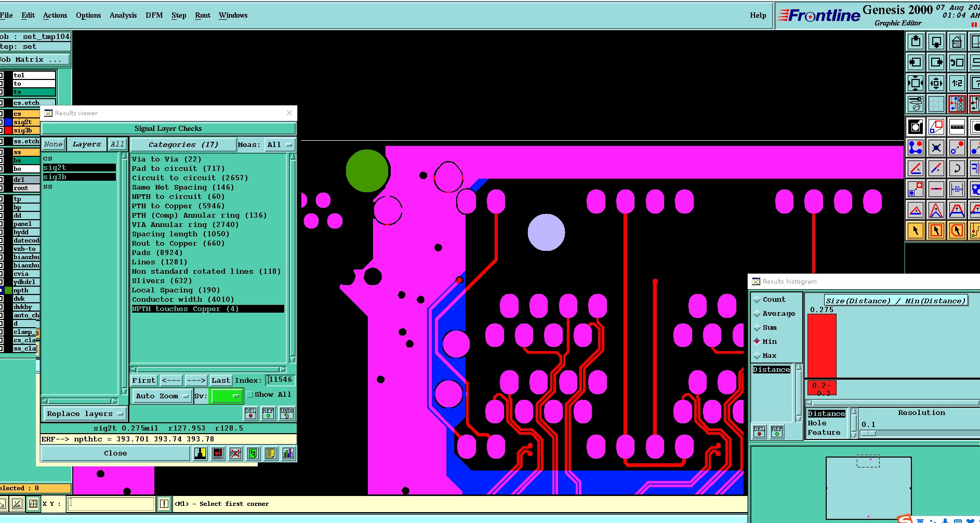Click the Home view icon in the toolbar
This screenshot has width=980, height=523.
coord(957,42)
